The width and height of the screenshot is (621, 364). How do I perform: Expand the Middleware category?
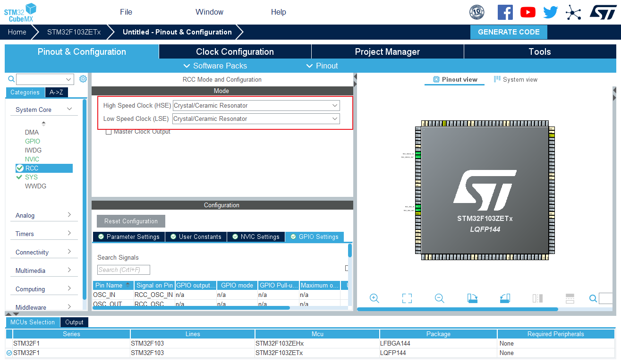click(69, 307)
